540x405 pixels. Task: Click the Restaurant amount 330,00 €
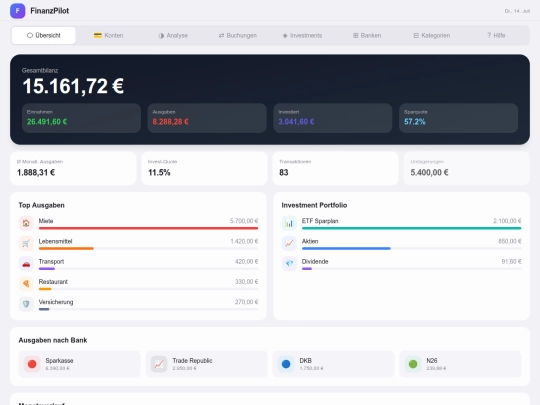point(247,281)
